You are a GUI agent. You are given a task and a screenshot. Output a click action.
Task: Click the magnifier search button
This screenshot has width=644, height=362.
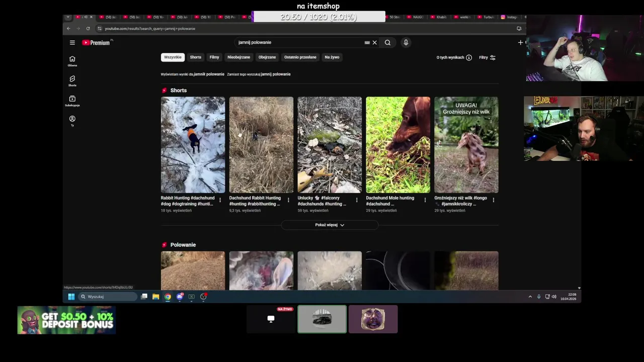[x=387, y=43]
